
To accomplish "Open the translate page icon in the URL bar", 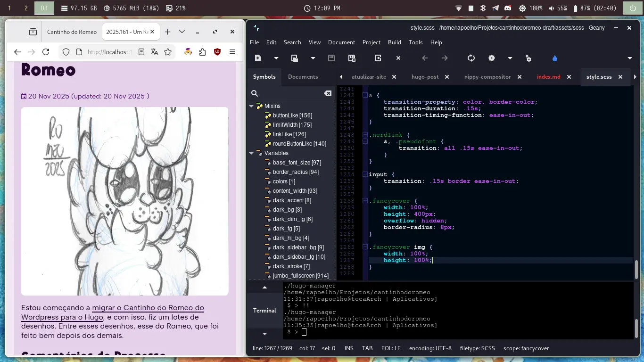I will click(155, 52).
